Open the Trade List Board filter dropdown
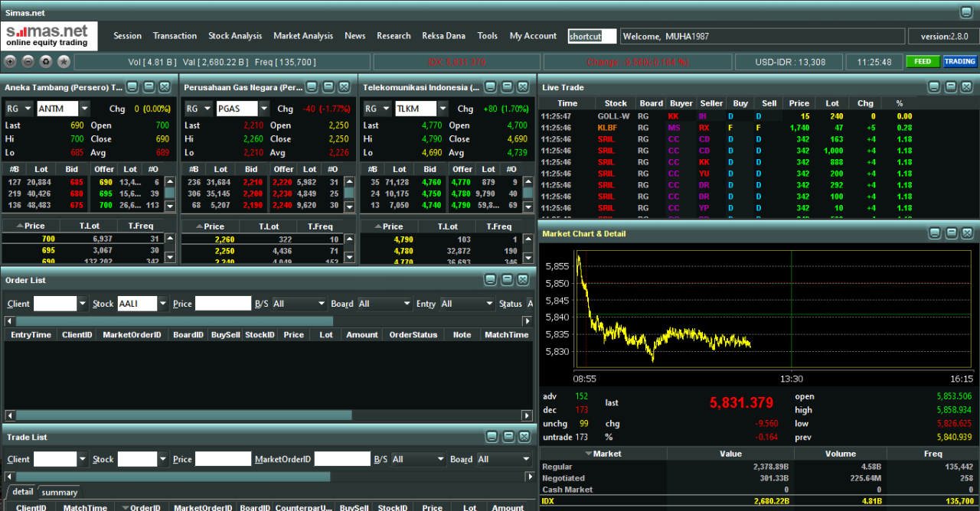Image resolution: width=980 pixels, height=511 pixels. [x=525, y=459]
